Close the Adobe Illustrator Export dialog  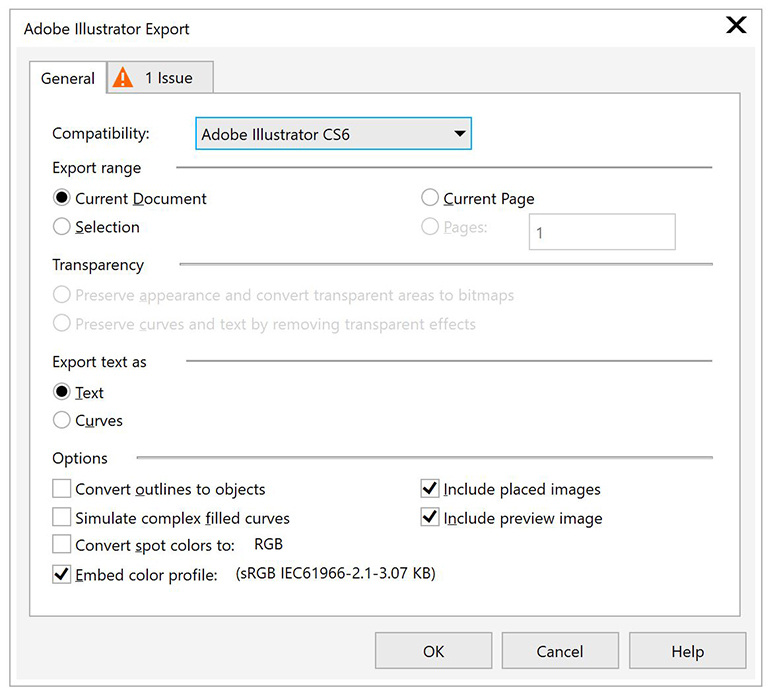click(736, 26)
